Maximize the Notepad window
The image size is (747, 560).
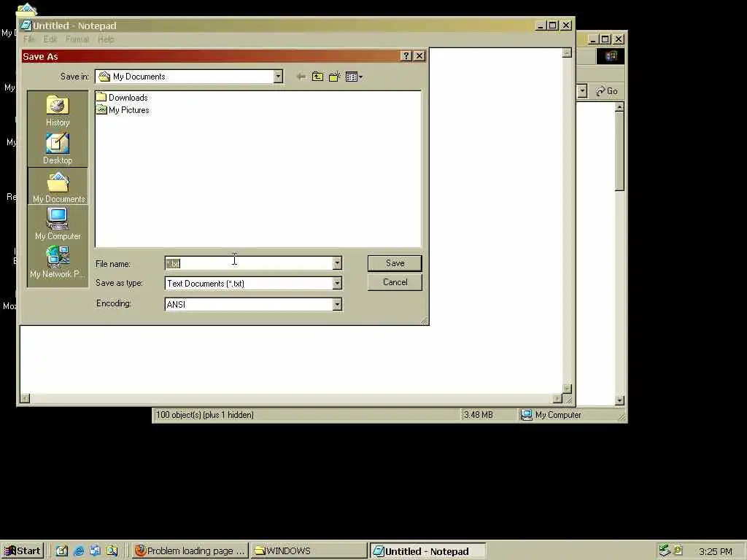click(553, 26)
